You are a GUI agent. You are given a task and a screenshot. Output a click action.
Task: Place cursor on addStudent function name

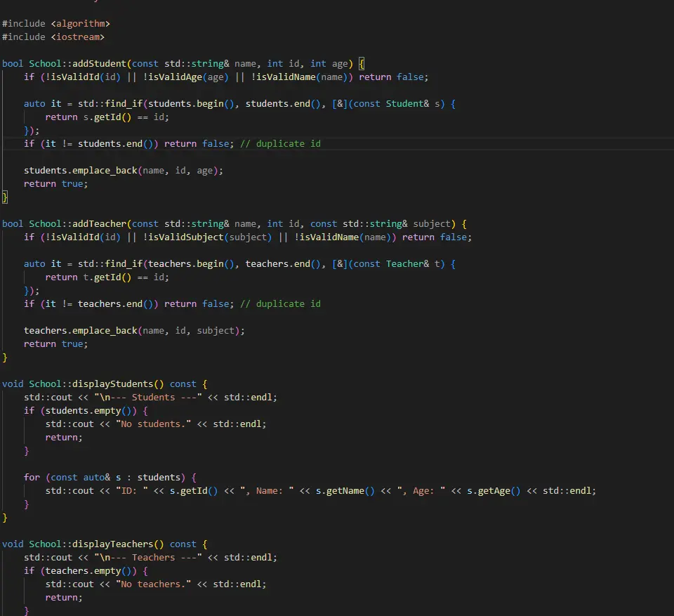click(99, 64)
